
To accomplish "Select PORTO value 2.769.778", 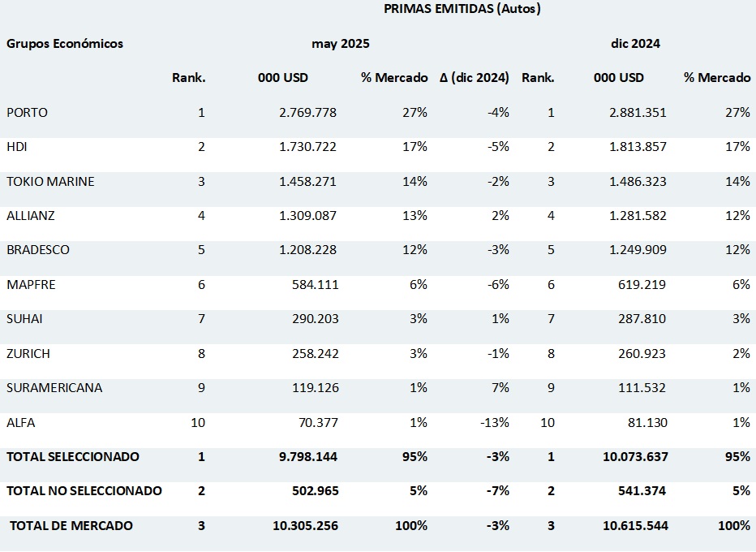I will point(307,112).
